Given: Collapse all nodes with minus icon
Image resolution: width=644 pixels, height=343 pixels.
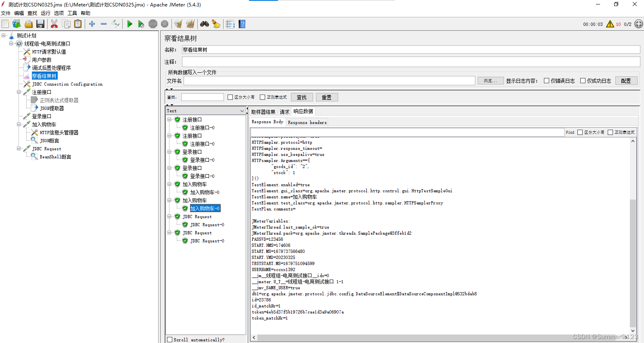Looking at the screenshot, I should 104,24.
